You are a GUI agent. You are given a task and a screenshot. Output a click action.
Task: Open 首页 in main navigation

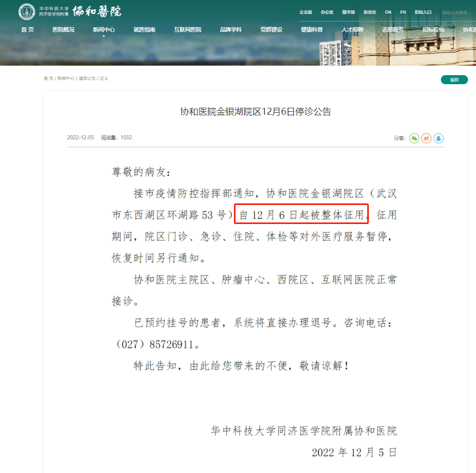tap(28, 30)
